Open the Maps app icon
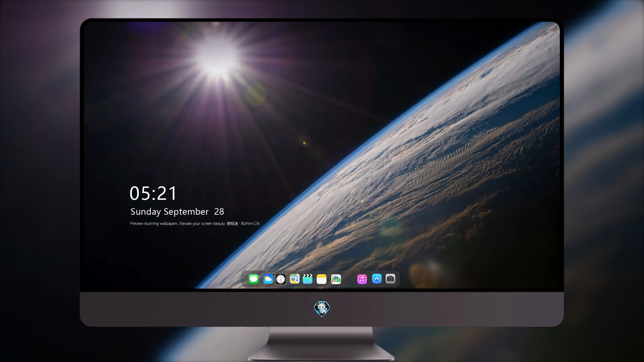644x362 pixels. click(294, 279)
